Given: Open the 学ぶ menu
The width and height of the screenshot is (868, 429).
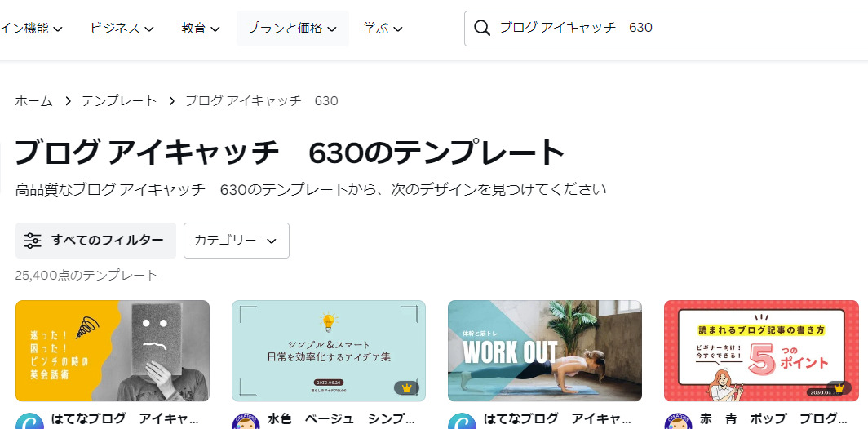Looking at the screenshot, I should [x=383, y=29].
